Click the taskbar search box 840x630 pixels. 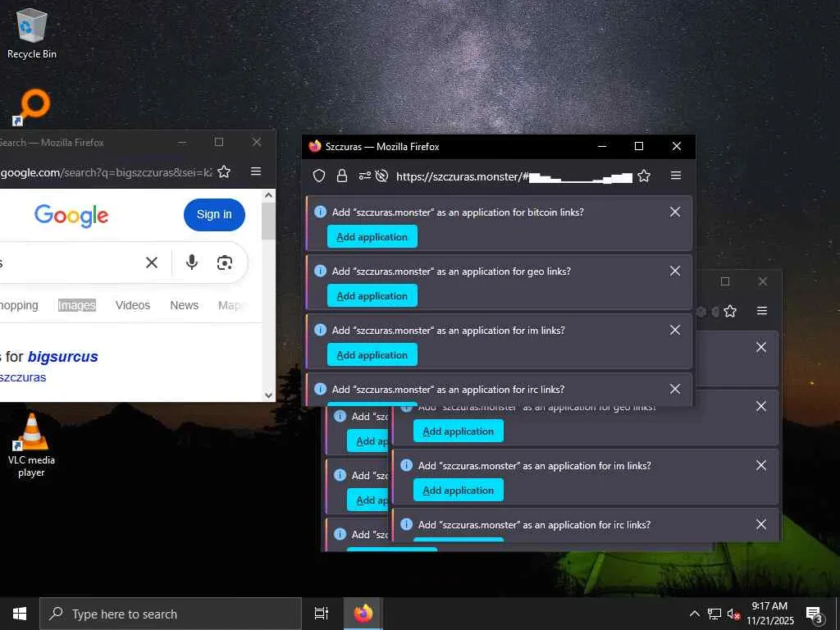coord(171,614)
